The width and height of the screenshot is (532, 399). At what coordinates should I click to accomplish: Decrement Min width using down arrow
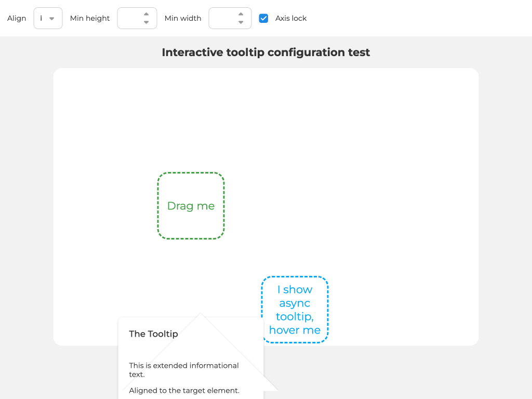[x=241, y=22]
